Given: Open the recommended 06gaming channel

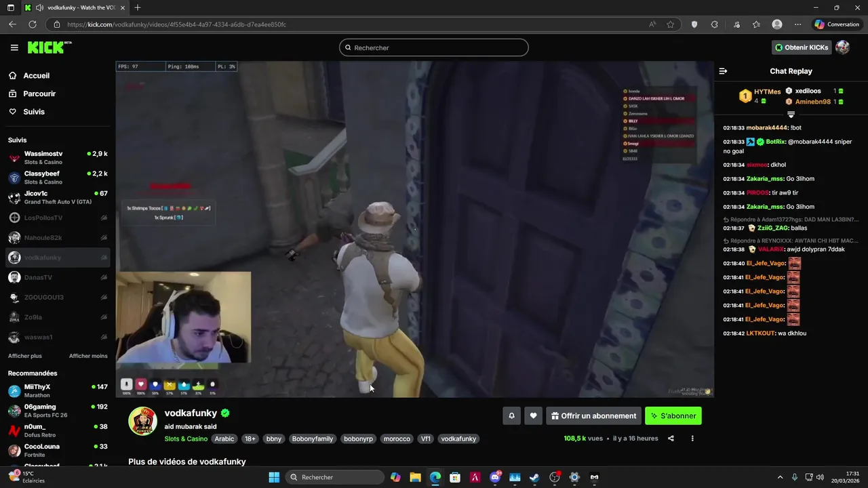Looking at the screenshot, I should tap(58, 411).
